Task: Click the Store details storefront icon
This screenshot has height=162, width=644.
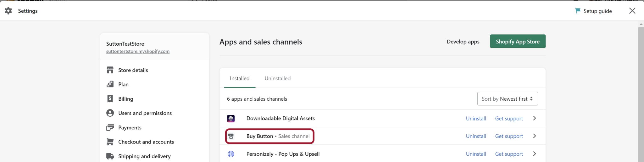Action: point(110,70)
